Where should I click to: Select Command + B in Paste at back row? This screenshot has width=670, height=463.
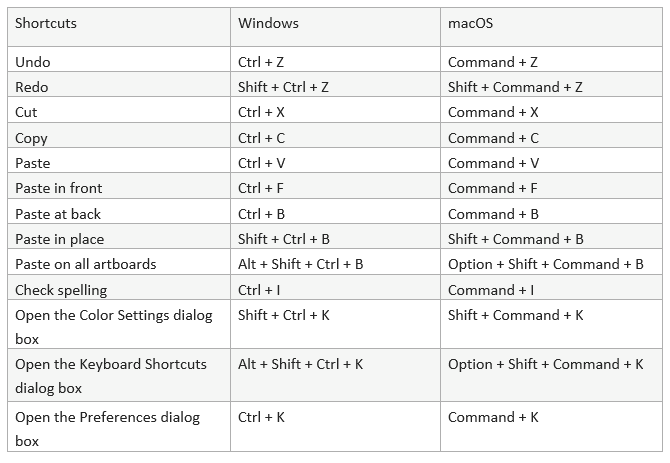[x=493, y=214]
